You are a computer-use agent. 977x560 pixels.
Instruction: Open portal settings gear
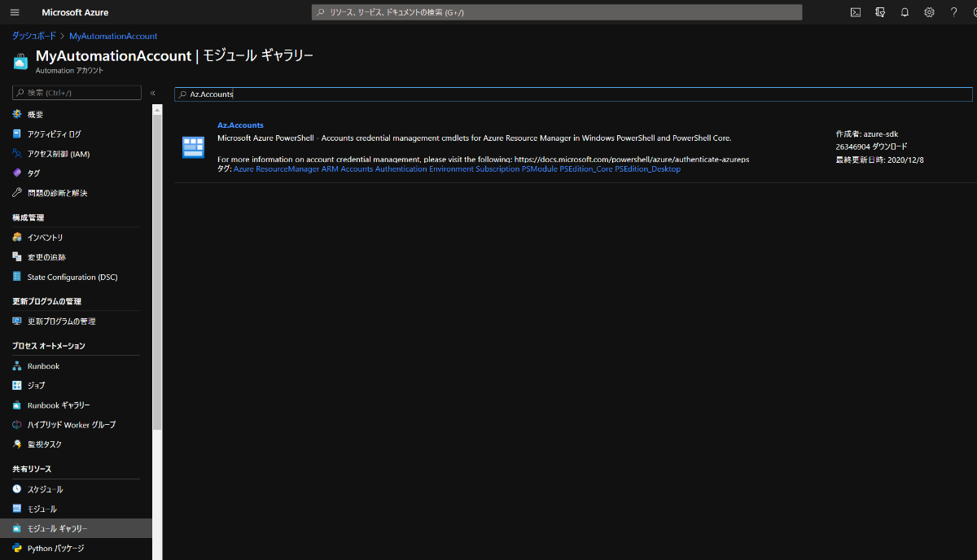[x=929, y=12]
